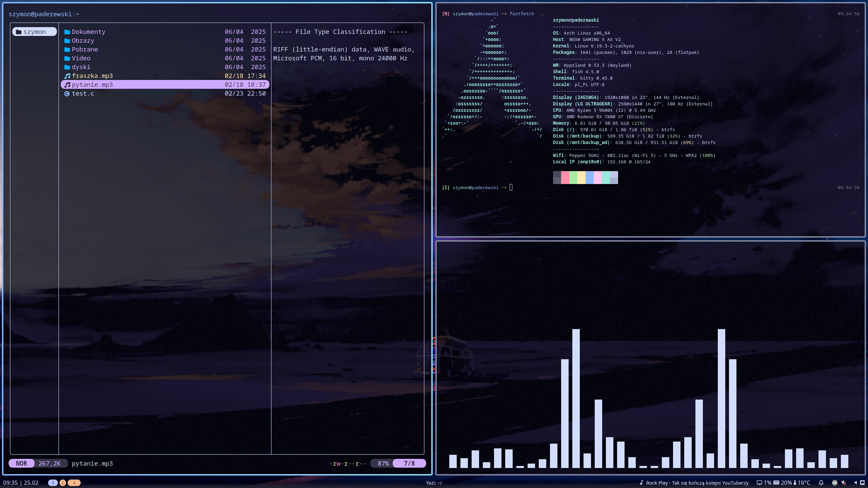Click the 02/23 22:50 date of test.c
Viewport: 868px width, 488px height.
245,94
